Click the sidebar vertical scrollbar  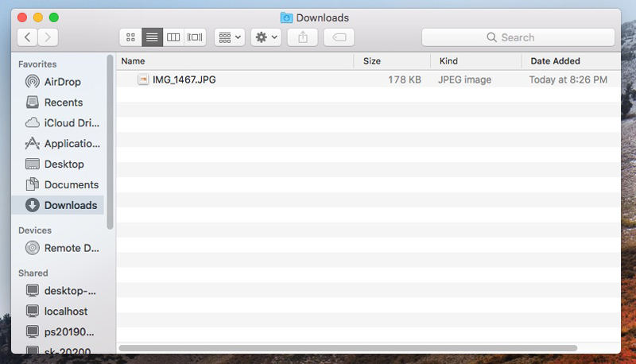(x=110, y=142)
